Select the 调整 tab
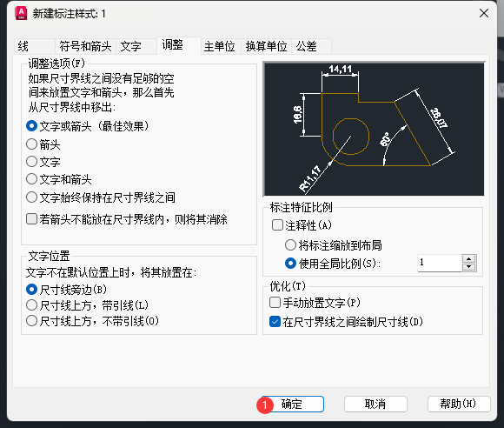The image size is (504, 428). point(179,45)
